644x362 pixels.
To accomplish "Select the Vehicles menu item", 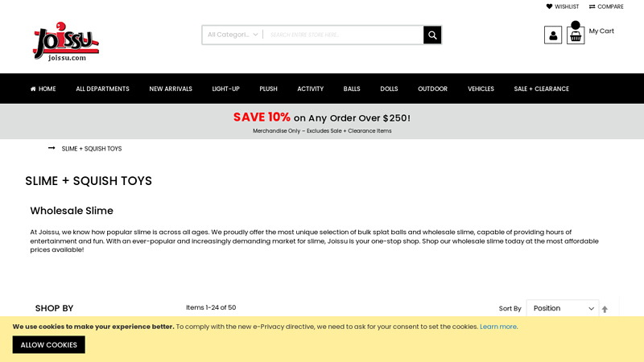I will [x=481, y=88].
